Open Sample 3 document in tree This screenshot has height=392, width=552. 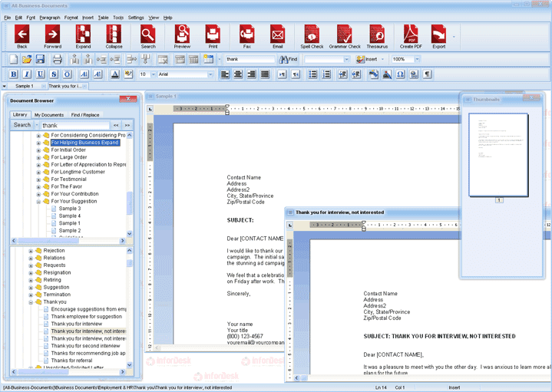click(x=69, y=209)
